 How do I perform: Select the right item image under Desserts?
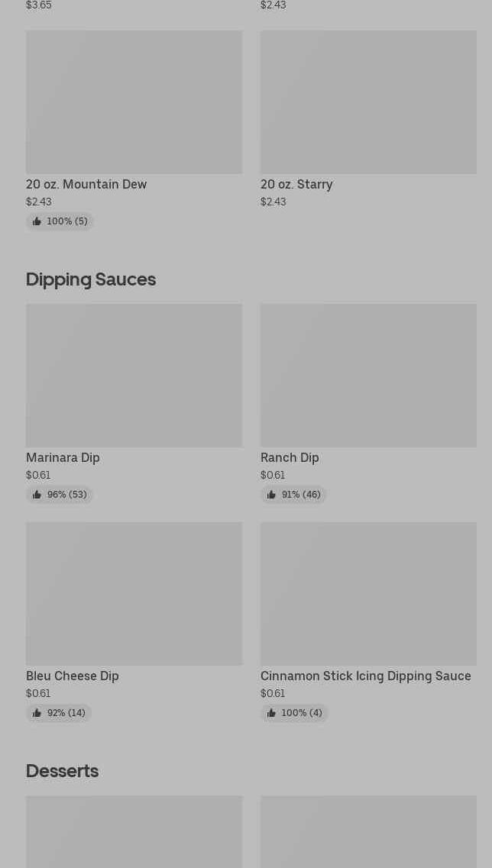(368, 831)
